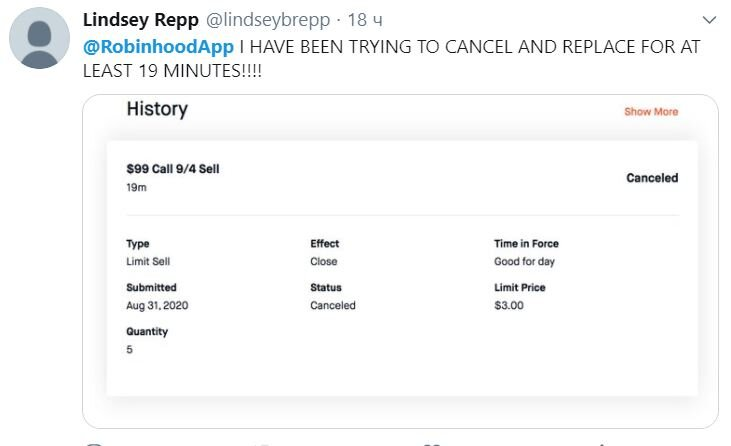Open the tweet's 18 ч timestamp

coord(365,20)
